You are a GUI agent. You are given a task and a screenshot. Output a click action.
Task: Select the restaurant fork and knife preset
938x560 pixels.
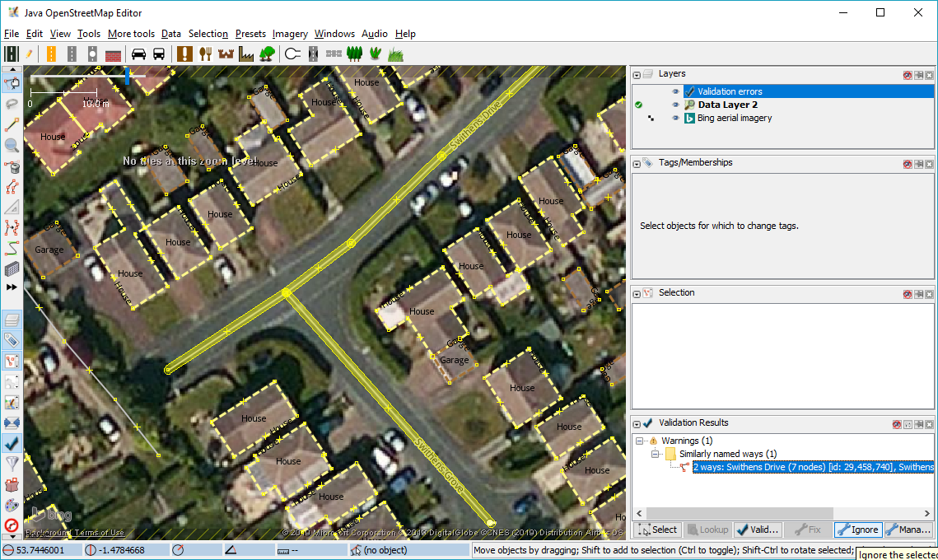[x=205, y=54]
